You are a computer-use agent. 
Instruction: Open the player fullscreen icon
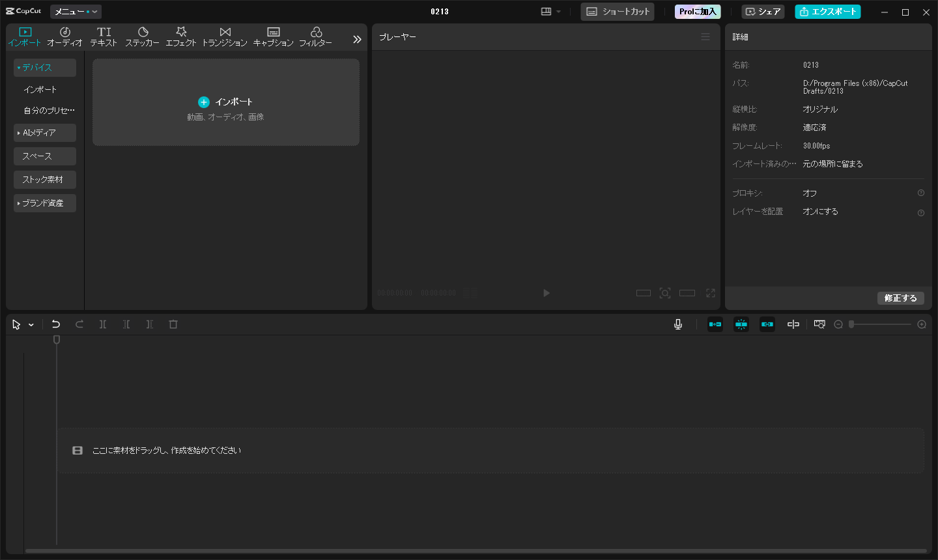click(711, 293)
